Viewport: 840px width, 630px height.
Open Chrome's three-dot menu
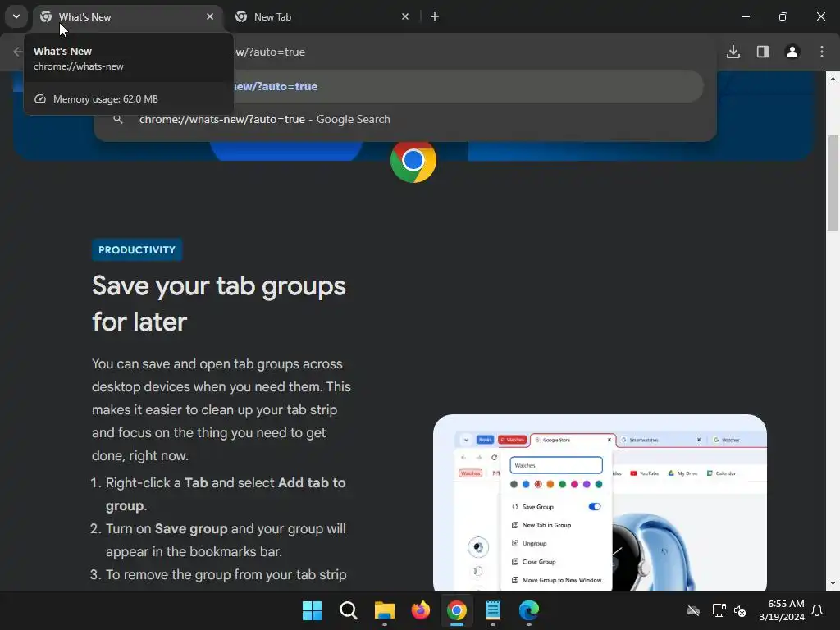[822, 52]
